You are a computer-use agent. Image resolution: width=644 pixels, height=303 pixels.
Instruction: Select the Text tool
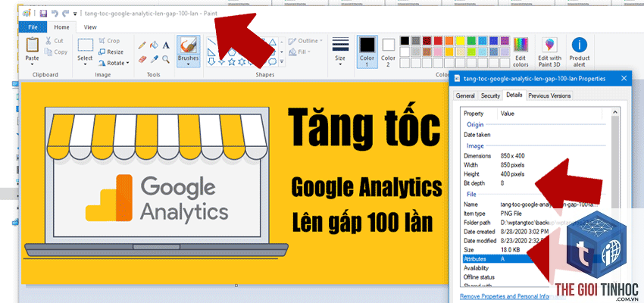pos(166,45)
